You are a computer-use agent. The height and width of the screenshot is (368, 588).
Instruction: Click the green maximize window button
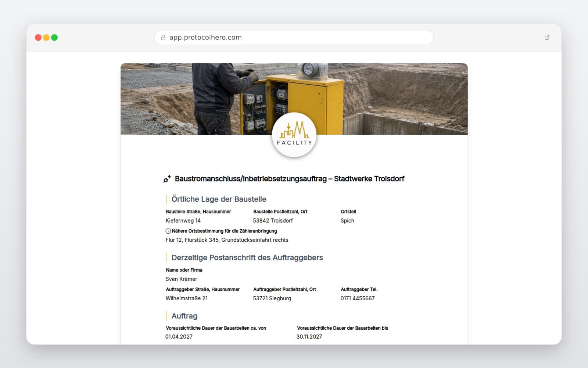54,38
